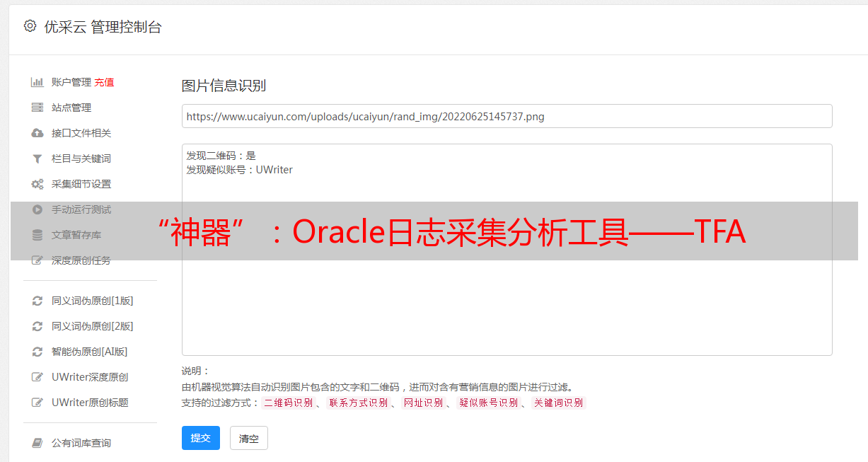868x462 pixels.
Task: Click the edit icon for UWriter原创标题
Action: 37,403
